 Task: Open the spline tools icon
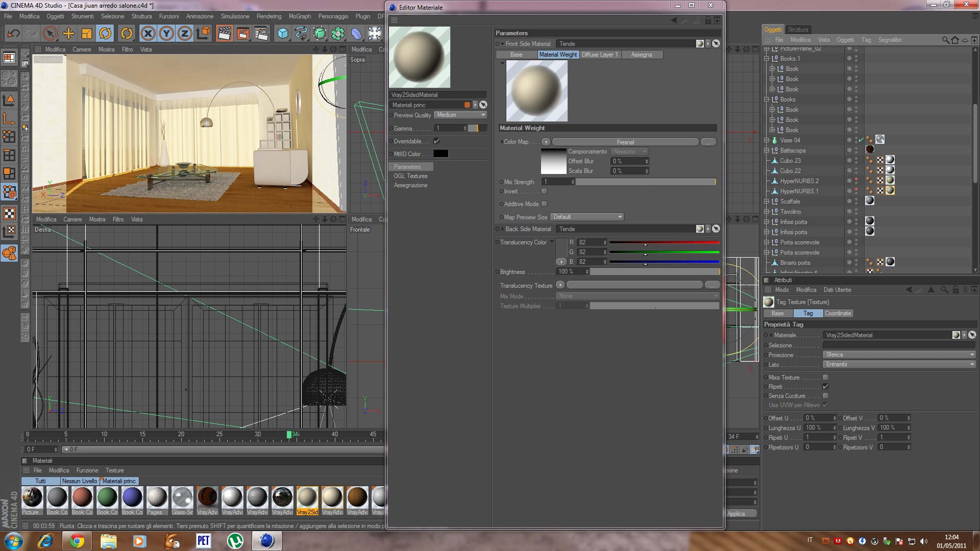301,34
